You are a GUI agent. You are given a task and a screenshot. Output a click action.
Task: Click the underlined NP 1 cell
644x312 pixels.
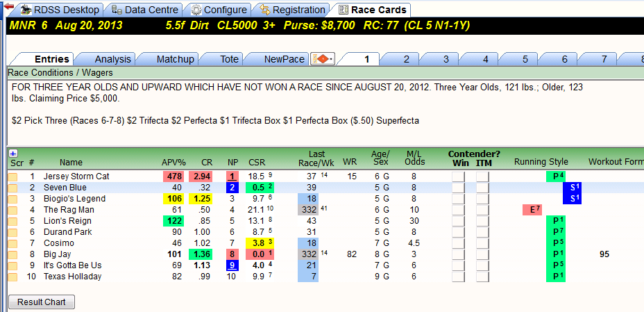tap(232, 176)
